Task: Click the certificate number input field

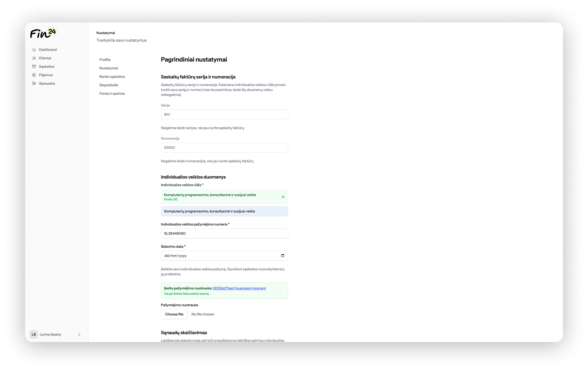Action: (x=224, y=233)
